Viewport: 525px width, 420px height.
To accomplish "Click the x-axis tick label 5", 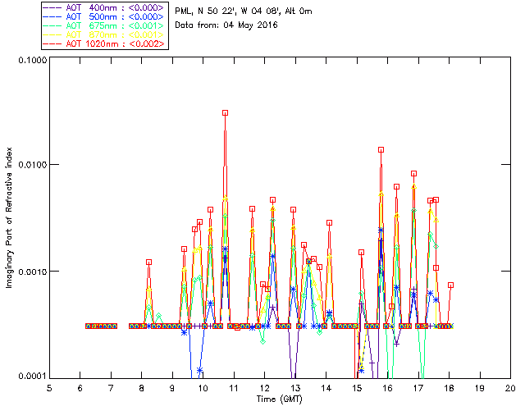I will pyautogui.click(x=49, y=388).
